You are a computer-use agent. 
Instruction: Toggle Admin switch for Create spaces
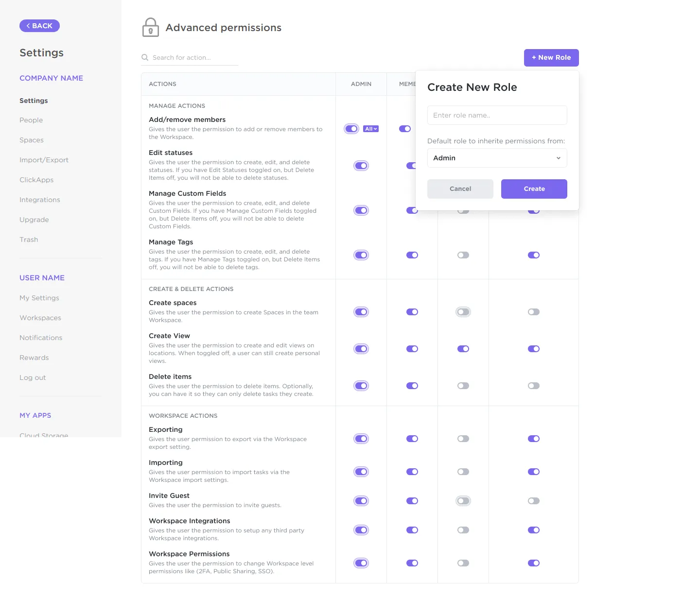[x=361, y=312]
